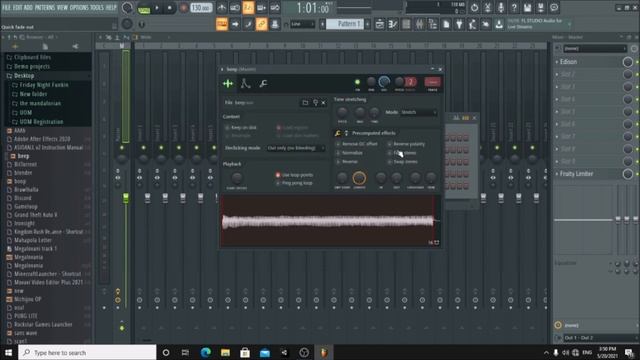Open the VIEW menu
Viewport: 640px width, 360px height.
[62, 8]
